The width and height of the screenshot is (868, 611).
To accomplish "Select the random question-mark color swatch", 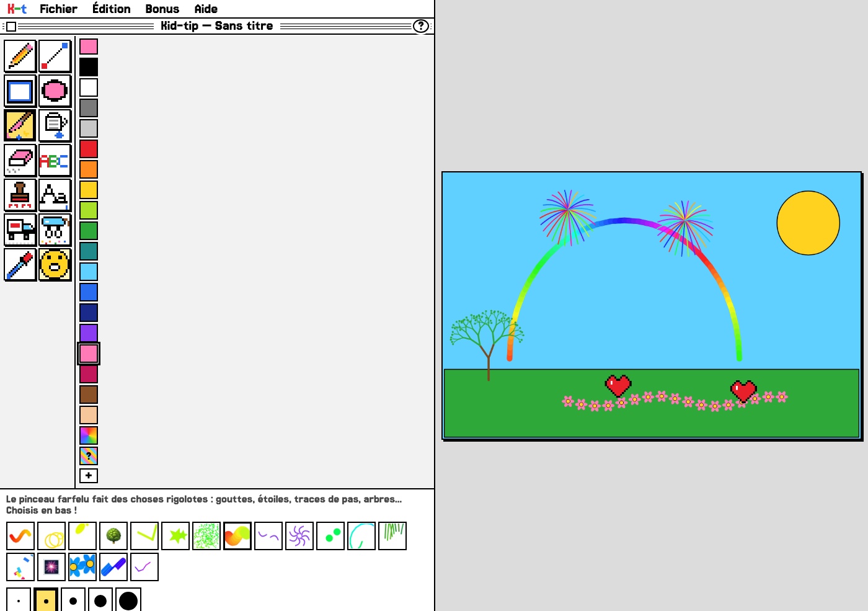I will tap(89, 456).
